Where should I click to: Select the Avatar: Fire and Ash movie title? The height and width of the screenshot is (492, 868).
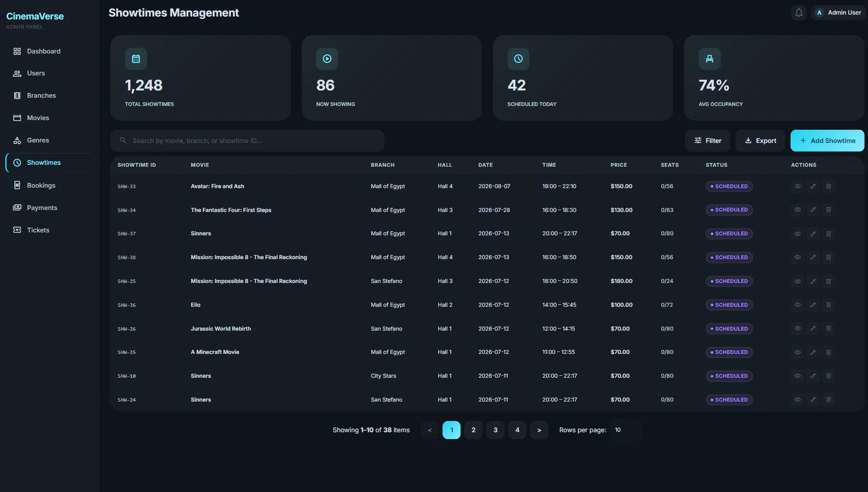point(217,186)
